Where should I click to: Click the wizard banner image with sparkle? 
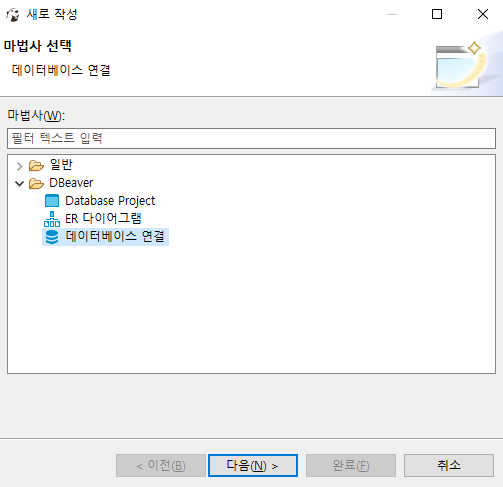pos(463,65)
